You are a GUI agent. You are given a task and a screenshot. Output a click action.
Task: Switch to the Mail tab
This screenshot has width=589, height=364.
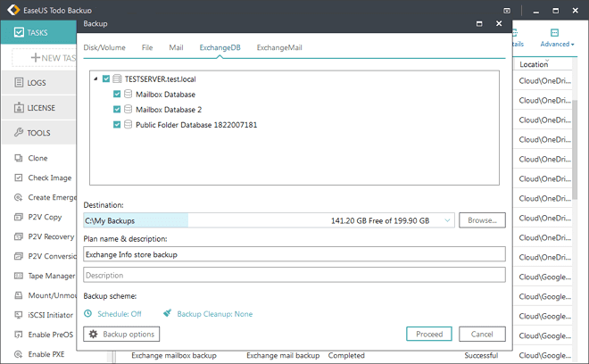tap(176, 47)
